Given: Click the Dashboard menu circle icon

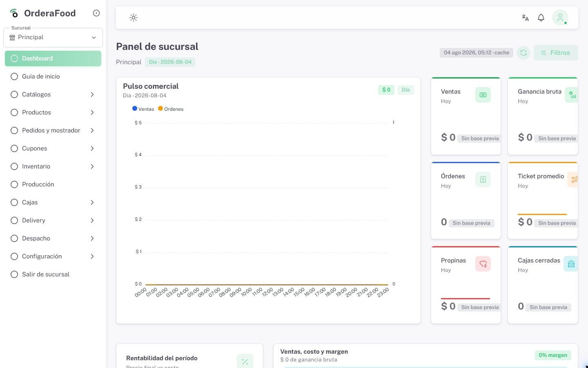Looking at the screenshot, I should point(14,58).
